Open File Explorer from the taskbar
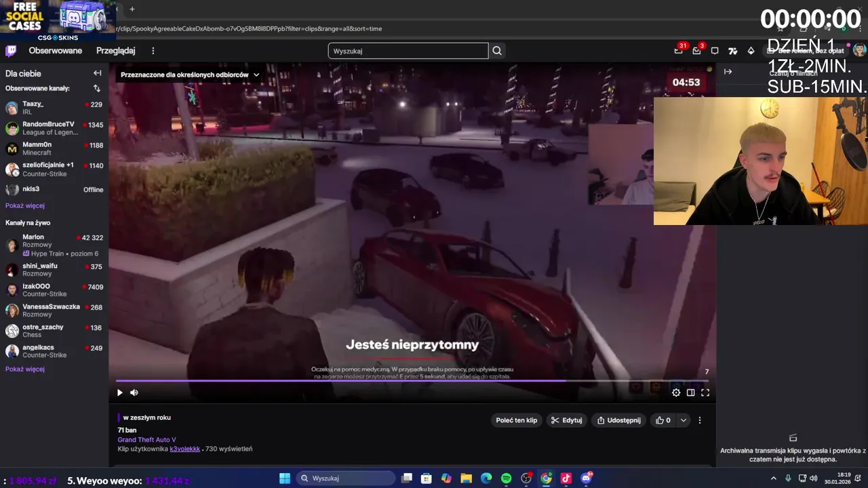The width and height of the screenshot is (868, 488). (x=467, y=479)
